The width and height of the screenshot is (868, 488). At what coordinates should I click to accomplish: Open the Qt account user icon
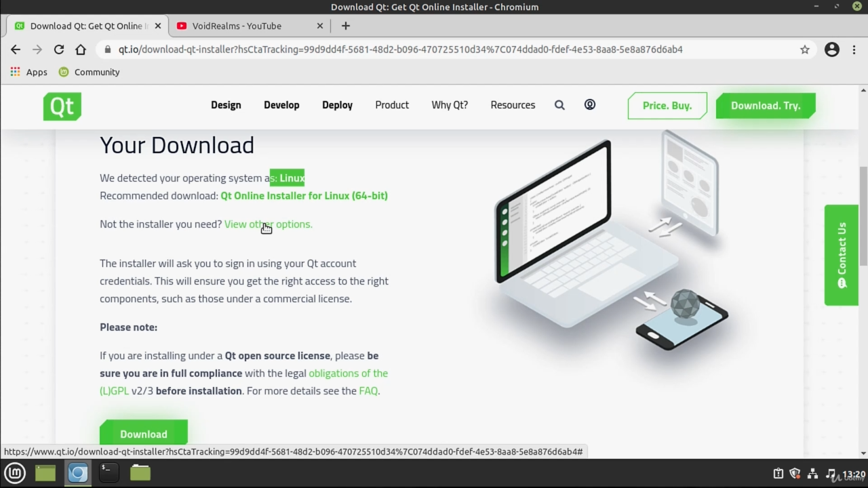[590, 104]
